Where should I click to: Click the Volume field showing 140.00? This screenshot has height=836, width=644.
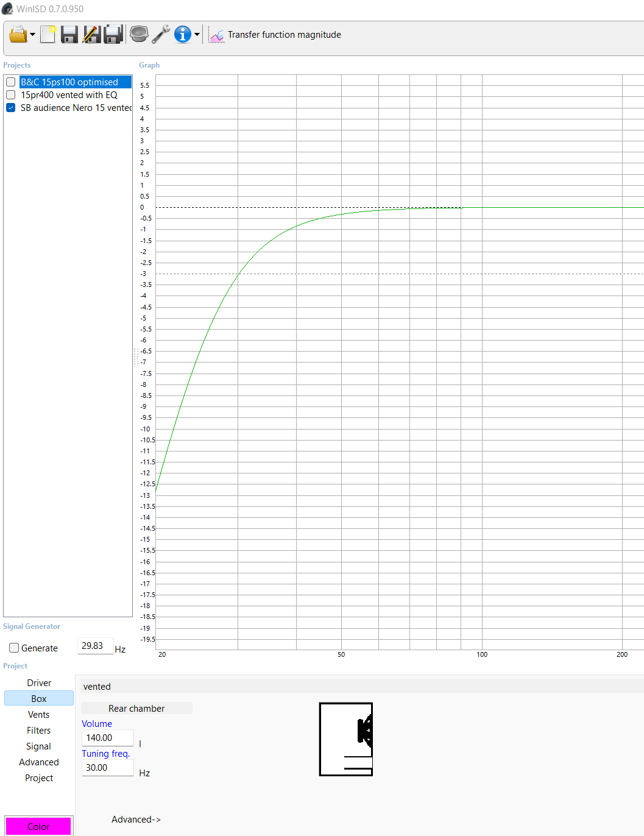pos(107,738)
